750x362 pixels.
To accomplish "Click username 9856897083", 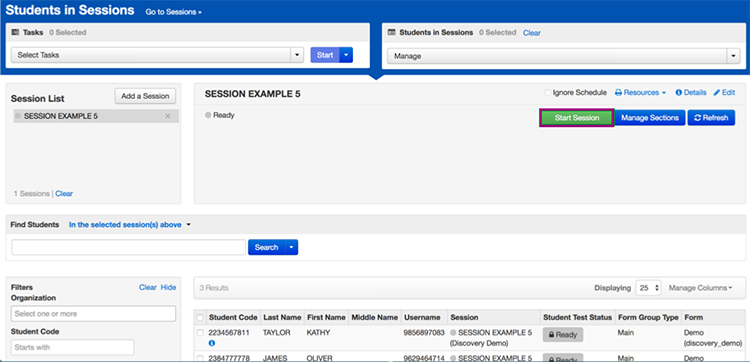I will (x=424, y=333).
